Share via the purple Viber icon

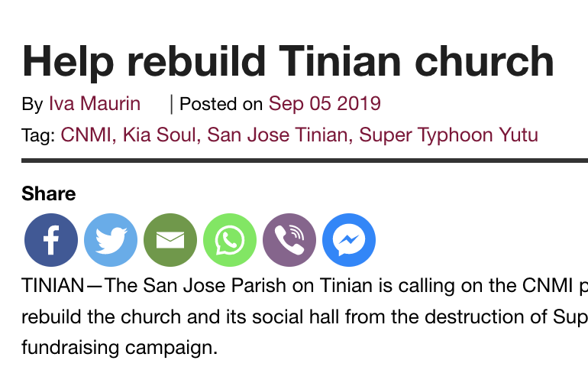click(289, 240)
